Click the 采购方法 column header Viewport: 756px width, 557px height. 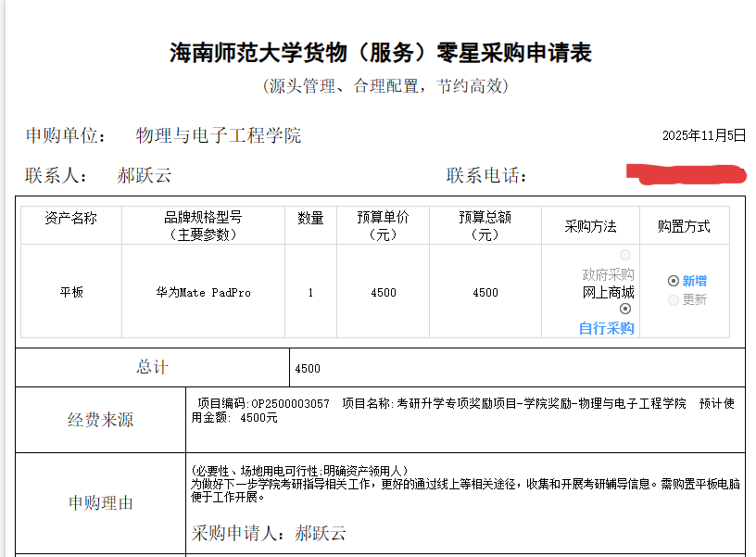click(x=590, y=226)
